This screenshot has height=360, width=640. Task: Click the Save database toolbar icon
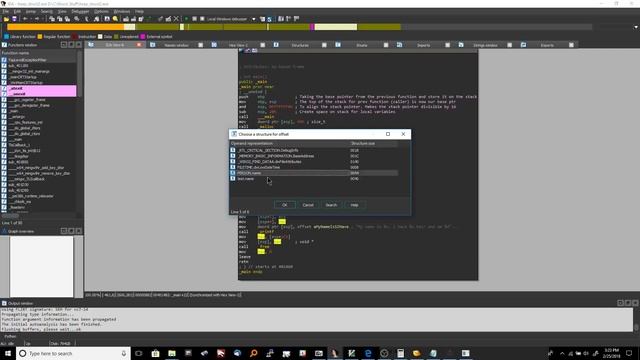(14, 19)
